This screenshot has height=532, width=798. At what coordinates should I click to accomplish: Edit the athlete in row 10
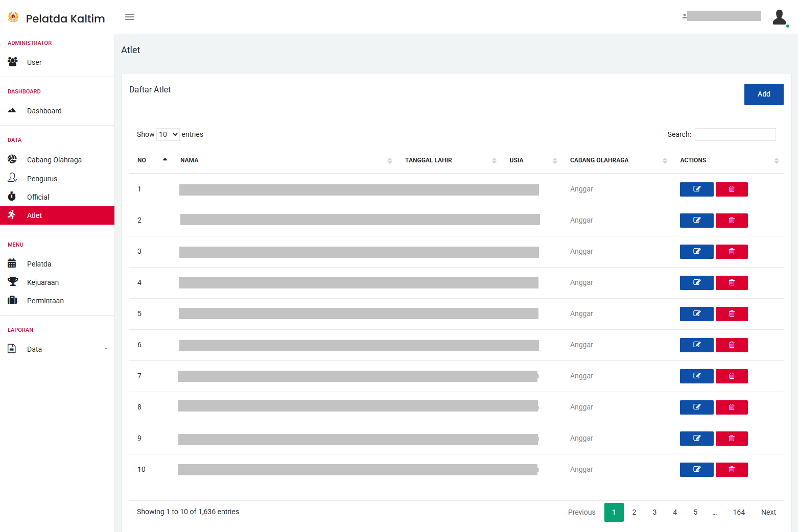point(696,470)
